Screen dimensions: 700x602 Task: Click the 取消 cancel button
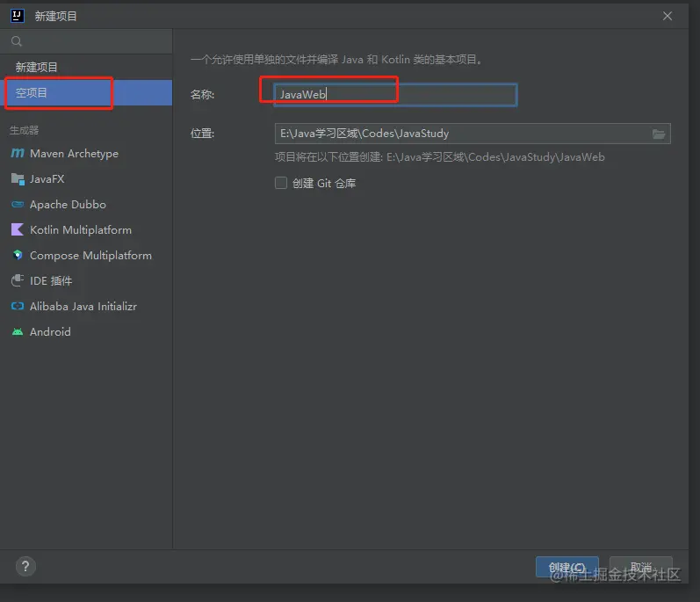point(640,567)
